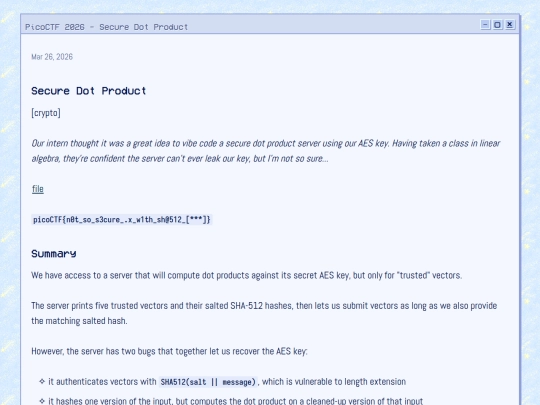Click the window title PicoCTF 2026 text
The width and height of the screenshot is (540, 405).
point(106,27)
